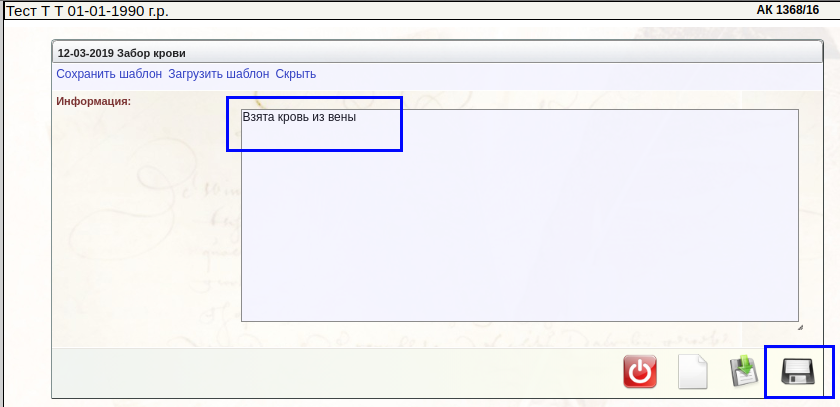Image resolution: width=840 pixels, height=407 pixels.
Task: Click the disk with green arrow icon
Action: (745, 372)
